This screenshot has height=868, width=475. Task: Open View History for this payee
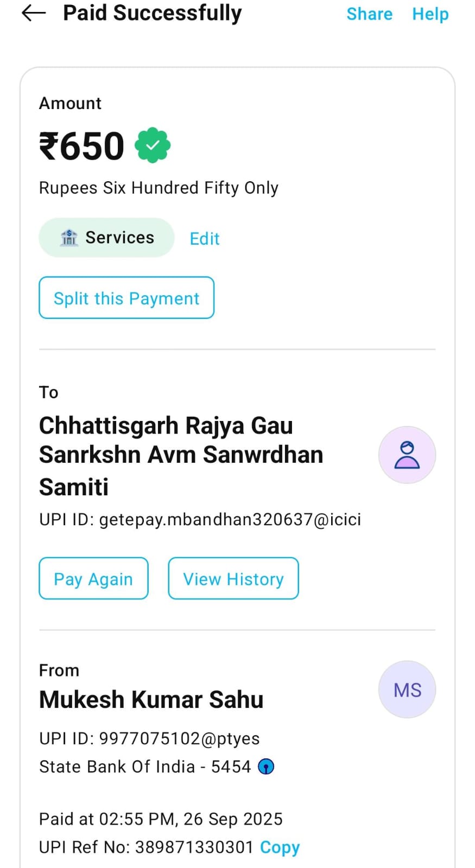pyautogui.click(x=233, y=578)
